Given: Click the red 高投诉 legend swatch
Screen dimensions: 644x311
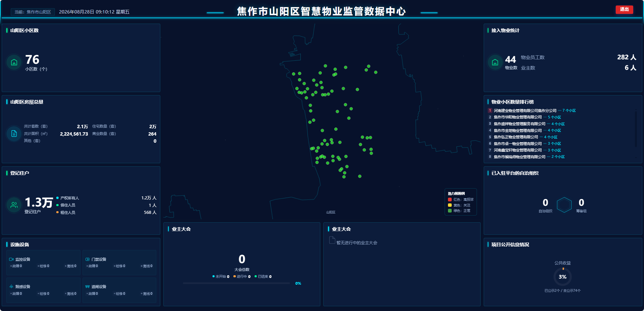Looking at the screenshot, I should [450, 200].
